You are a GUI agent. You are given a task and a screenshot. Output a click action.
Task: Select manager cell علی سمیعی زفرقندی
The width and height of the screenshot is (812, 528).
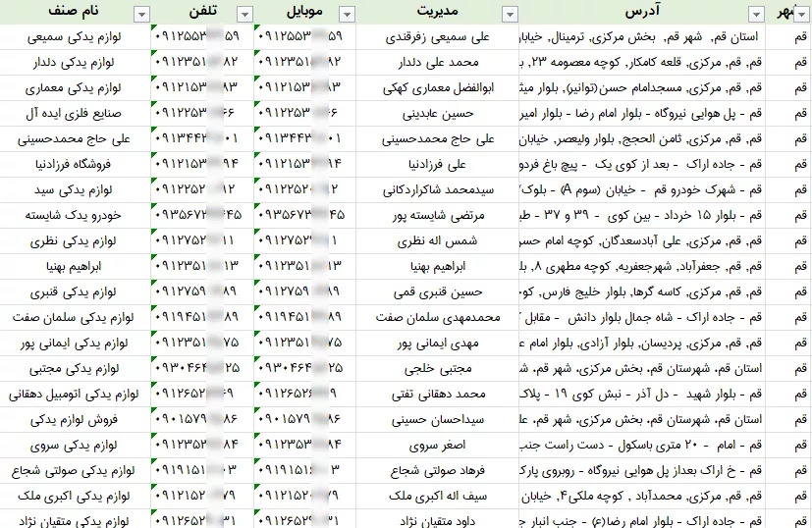coord(438,36)
